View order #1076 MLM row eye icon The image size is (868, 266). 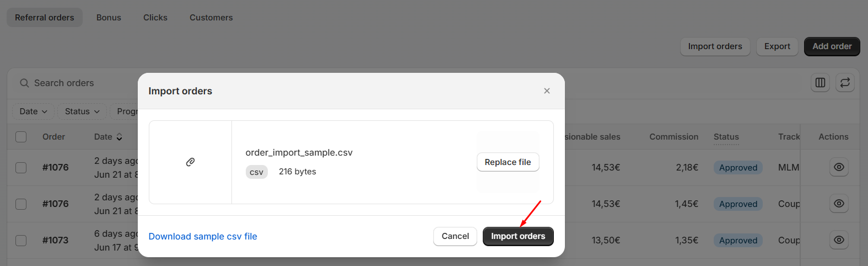tap(839, 167)
